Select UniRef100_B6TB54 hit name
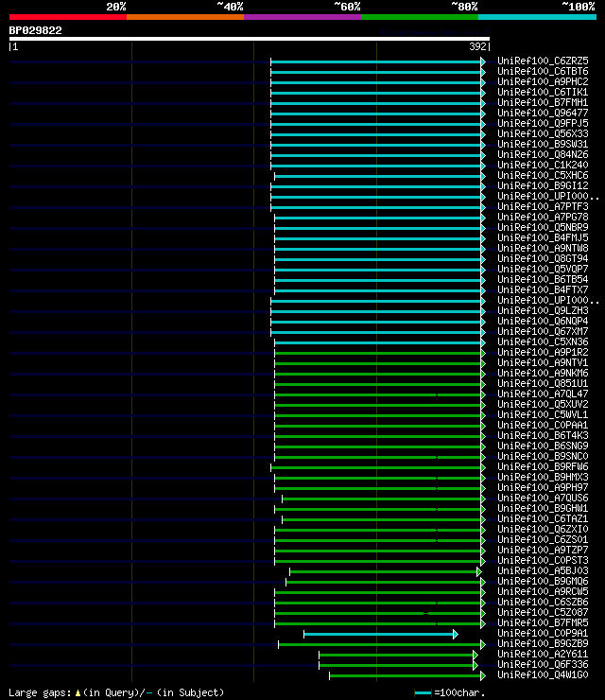 pos(543,279)
